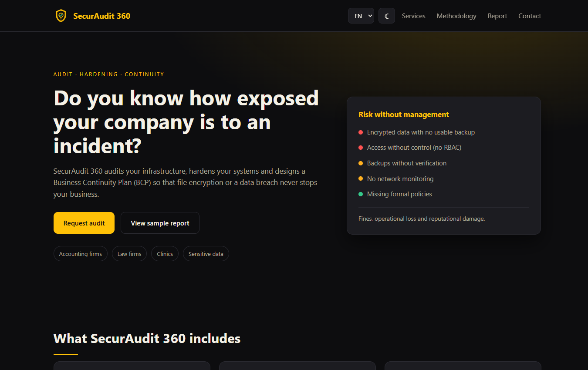The width and height of the screenshot is (588, 370).
Task: Click the orange dot beside No network monitoring
Action: pyautogui.click(x=361, y=179)
